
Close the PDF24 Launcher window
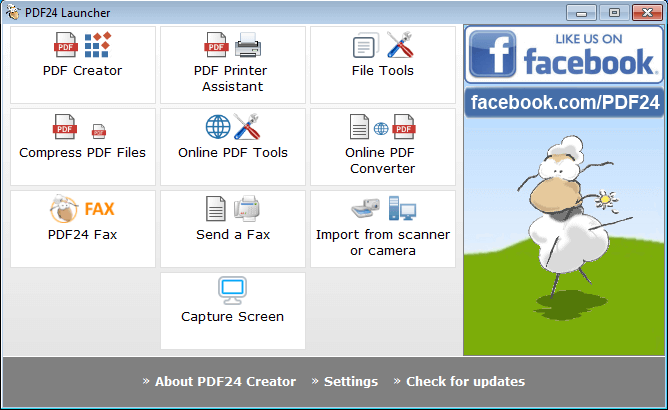coord(645,12)
